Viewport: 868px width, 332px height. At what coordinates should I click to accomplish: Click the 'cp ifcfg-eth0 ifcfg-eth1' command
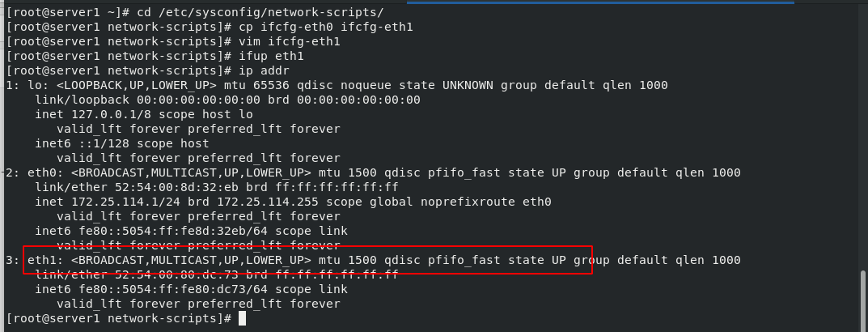326,28
